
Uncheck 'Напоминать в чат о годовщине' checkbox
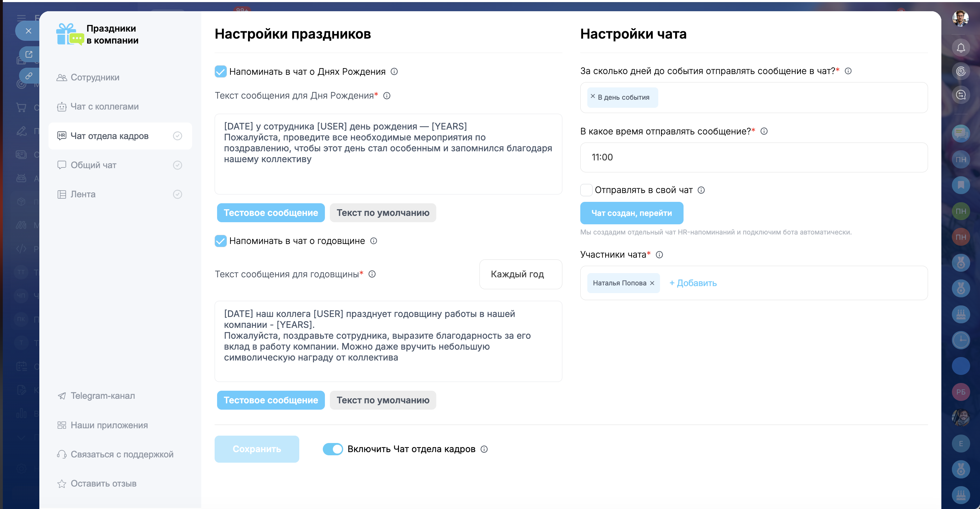click(x=221, y=241)
